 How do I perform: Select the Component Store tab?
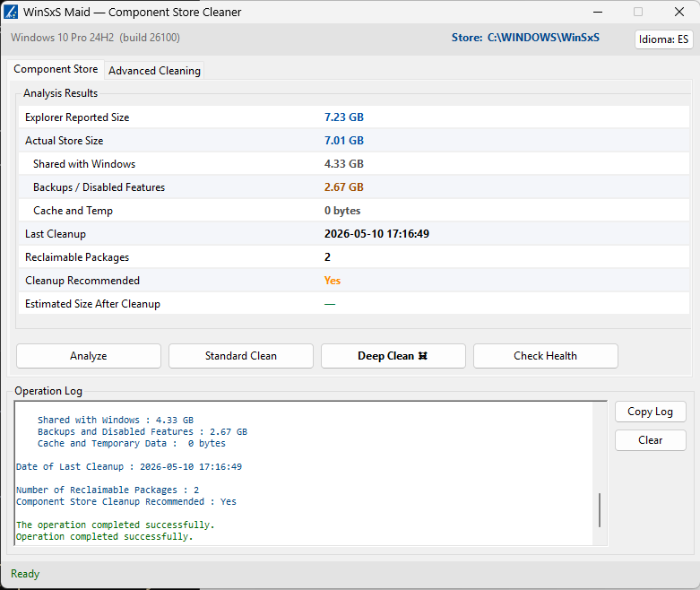click(x=56, y=69)
